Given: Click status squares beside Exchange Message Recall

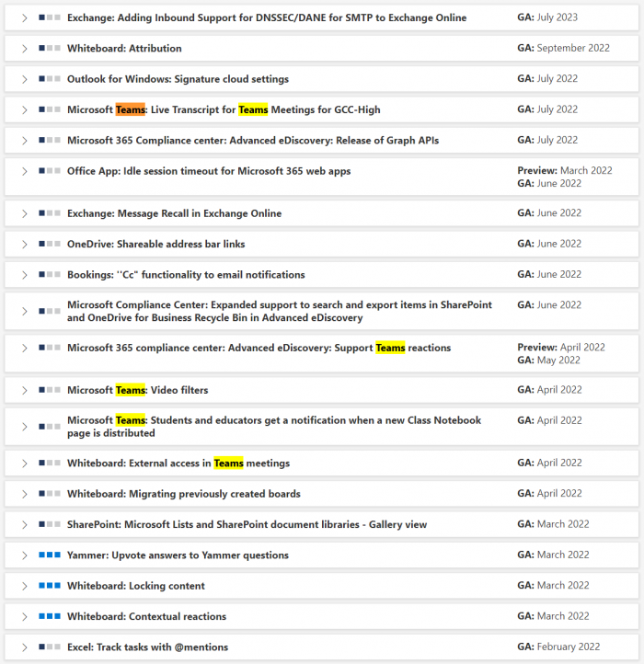Looking at the screenshot, I should pos(50,213).
